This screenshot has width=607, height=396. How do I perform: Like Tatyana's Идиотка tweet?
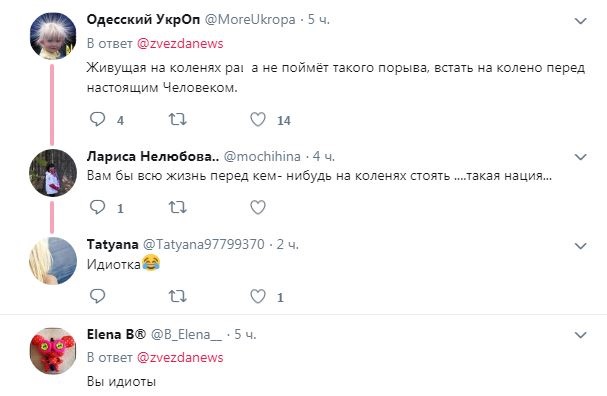258,296
